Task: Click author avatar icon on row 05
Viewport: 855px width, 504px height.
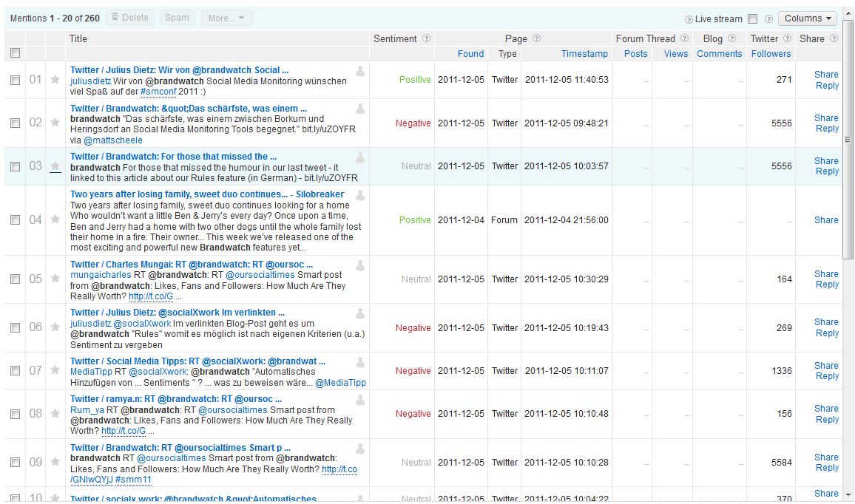Action: 360,265
